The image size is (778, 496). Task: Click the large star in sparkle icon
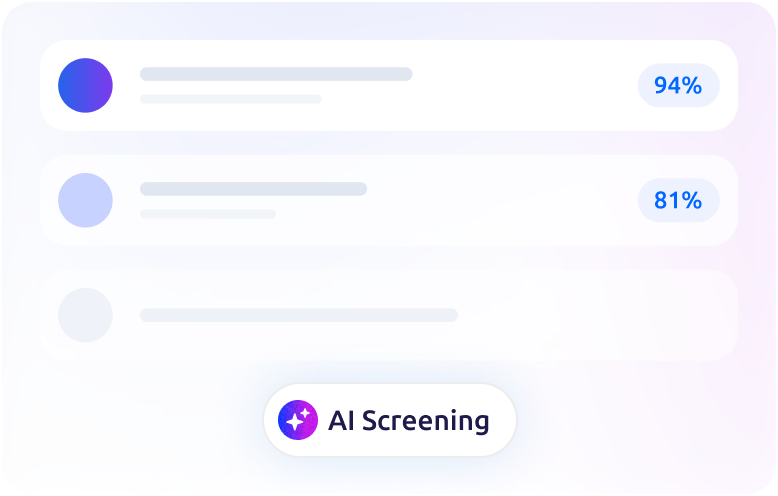point(295,422)
